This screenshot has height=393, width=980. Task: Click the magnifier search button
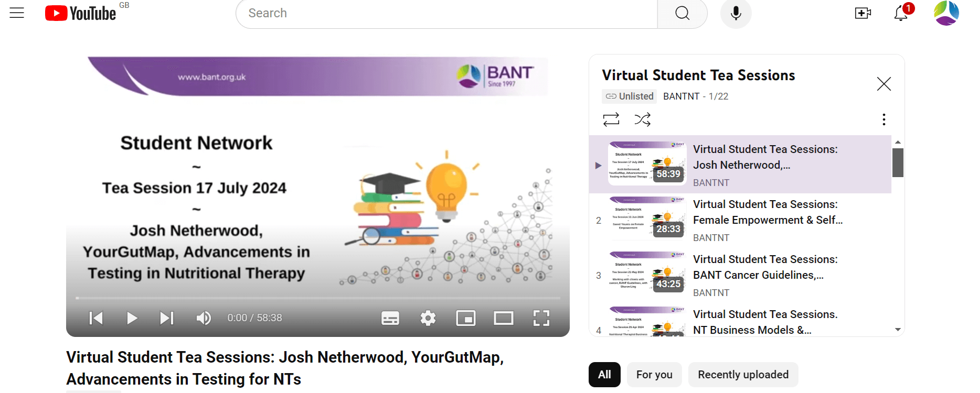[x=682, y=13]
